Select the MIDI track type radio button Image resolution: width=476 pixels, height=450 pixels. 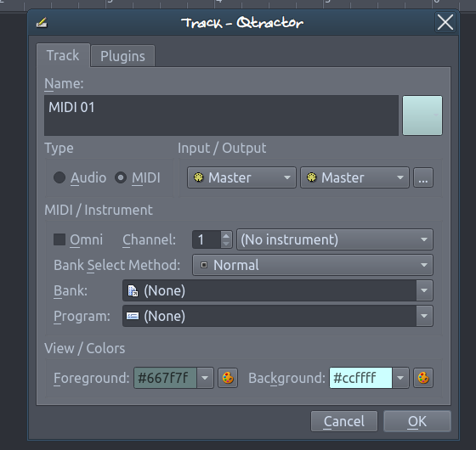click(121, 177)
